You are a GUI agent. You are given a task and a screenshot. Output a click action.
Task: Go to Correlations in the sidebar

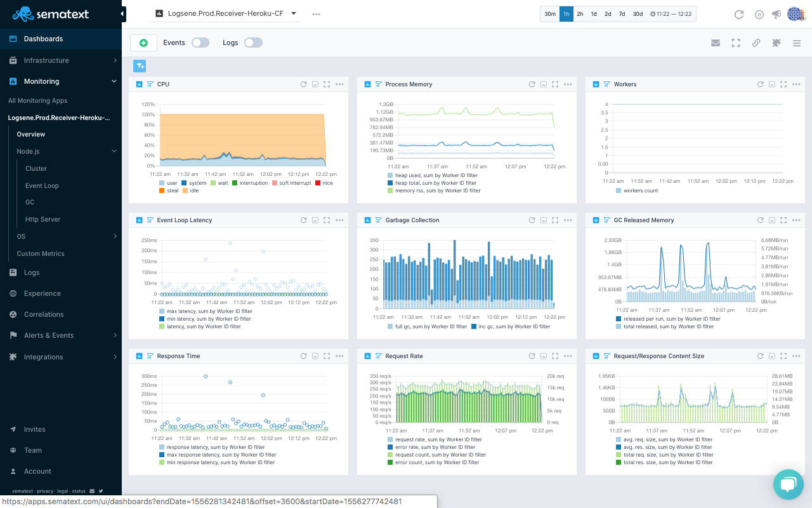(44, 314)
